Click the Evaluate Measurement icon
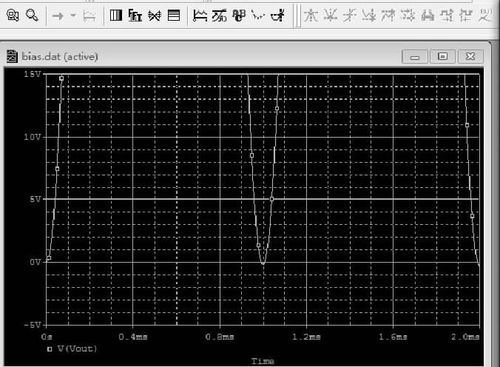500x367 pixels. click(219, 15)
